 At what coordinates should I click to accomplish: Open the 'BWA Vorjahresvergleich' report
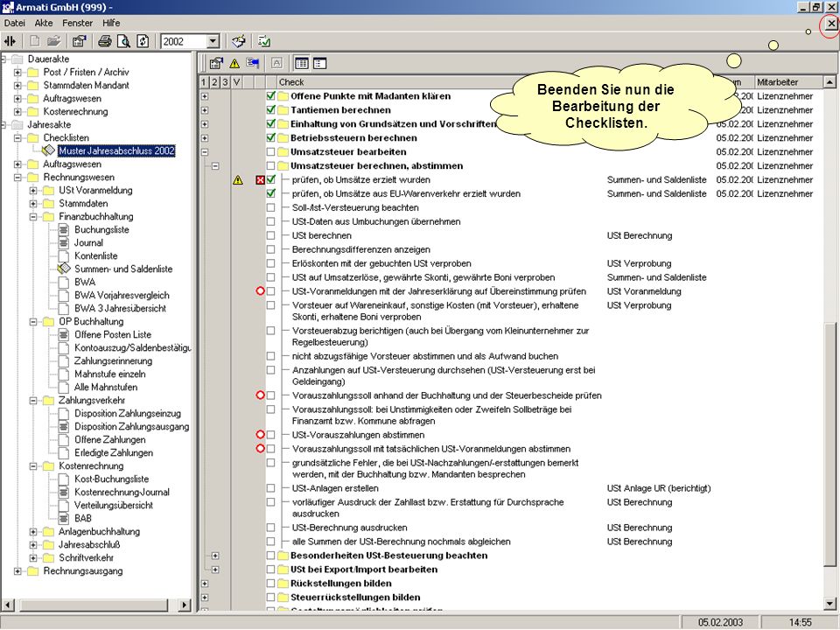coord(122,295)
